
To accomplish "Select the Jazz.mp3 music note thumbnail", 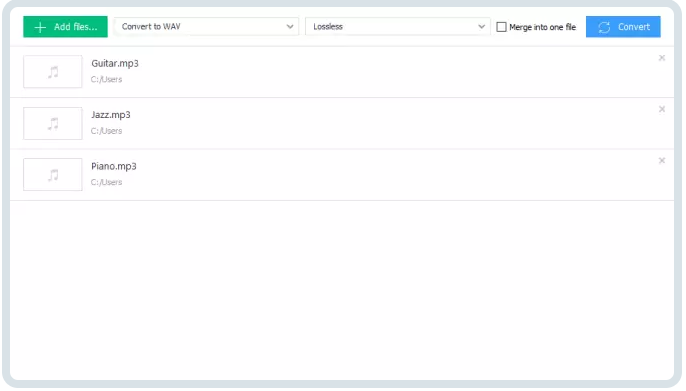I will (x=52, y=123).
